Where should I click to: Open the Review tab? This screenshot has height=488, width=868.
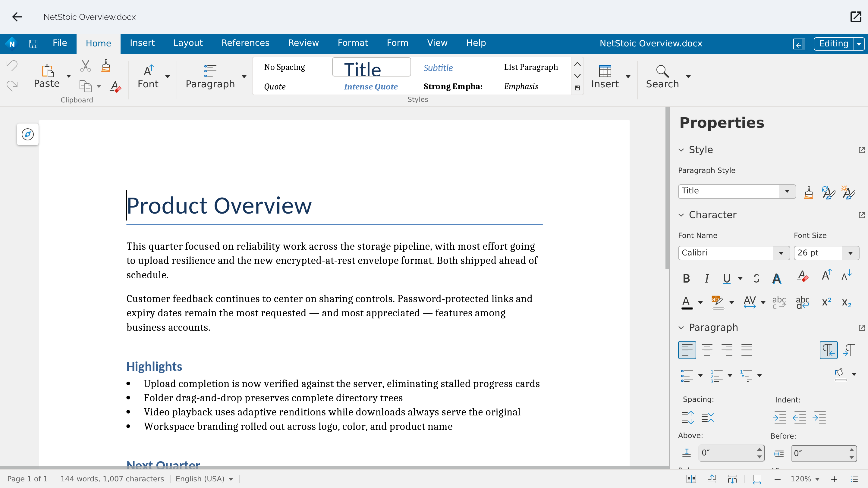pos(303,43)
